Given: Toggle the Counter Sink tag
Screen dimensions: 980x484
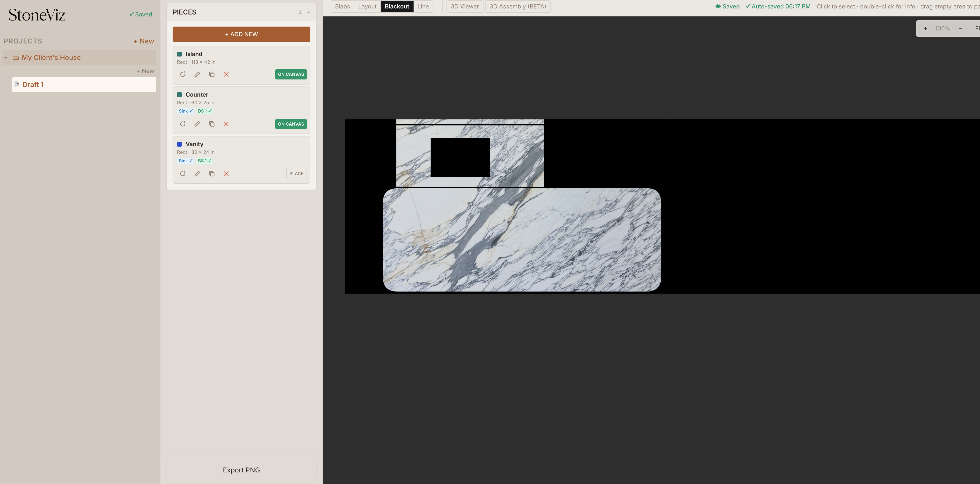Looking at the screenshot, I should pos(185,111).
